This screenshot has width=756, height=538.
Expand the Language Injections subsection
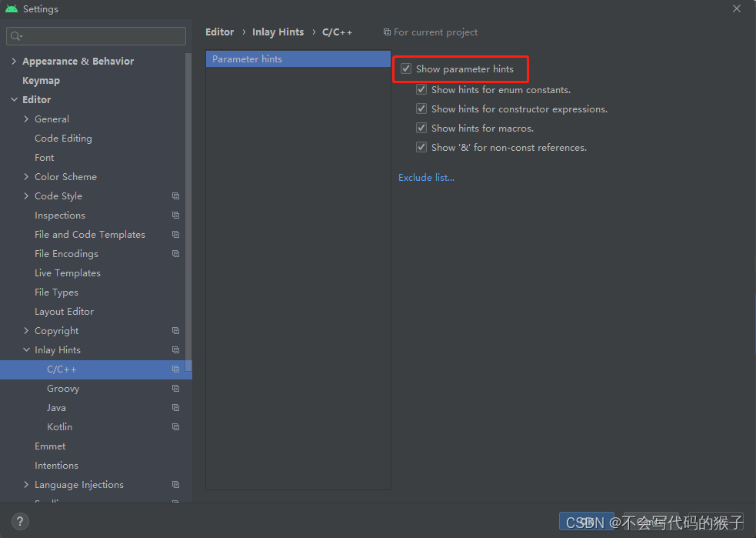click(x=26, y=484)
